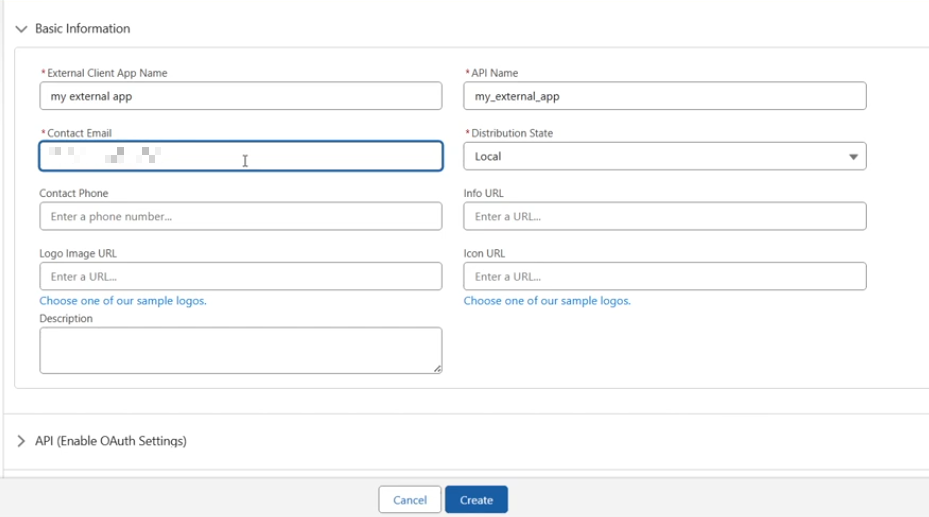This screenshot has height=517, width=929.
Task: Click into the API Name input field
Action: tap(664, 96)
